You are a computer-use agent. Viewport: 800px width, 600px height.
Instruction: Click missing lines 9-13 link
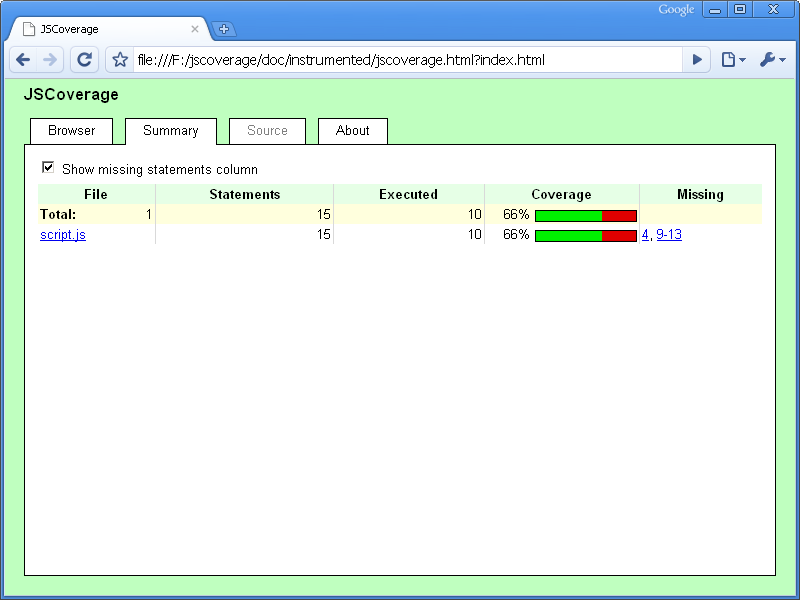point(669,235)
